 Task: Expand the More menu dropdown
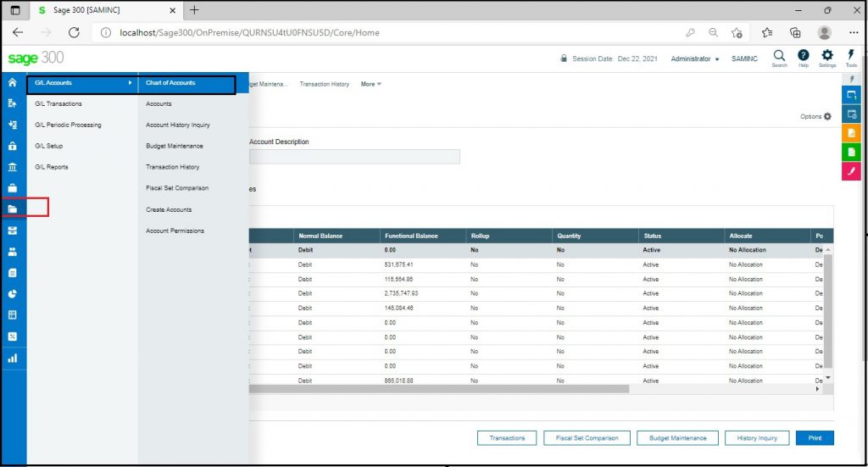[x=371, y=84]
